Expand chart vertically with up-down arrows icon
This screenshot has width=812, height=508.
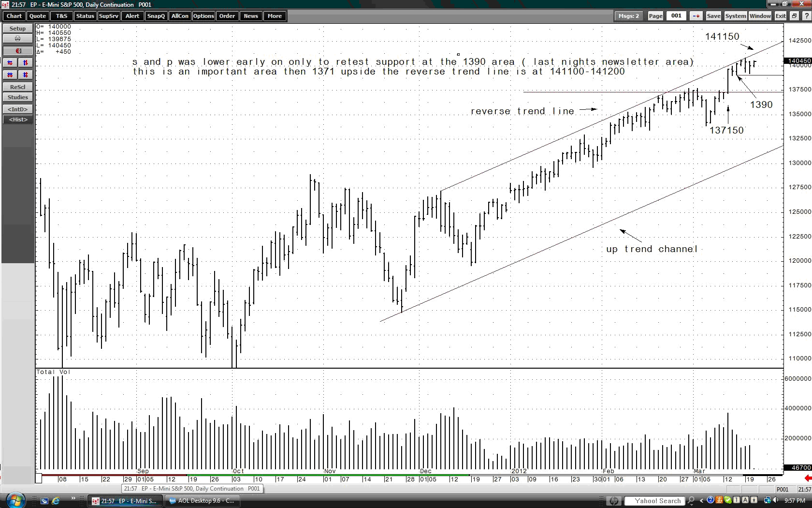pyautogui.click(x=26, y=63)
